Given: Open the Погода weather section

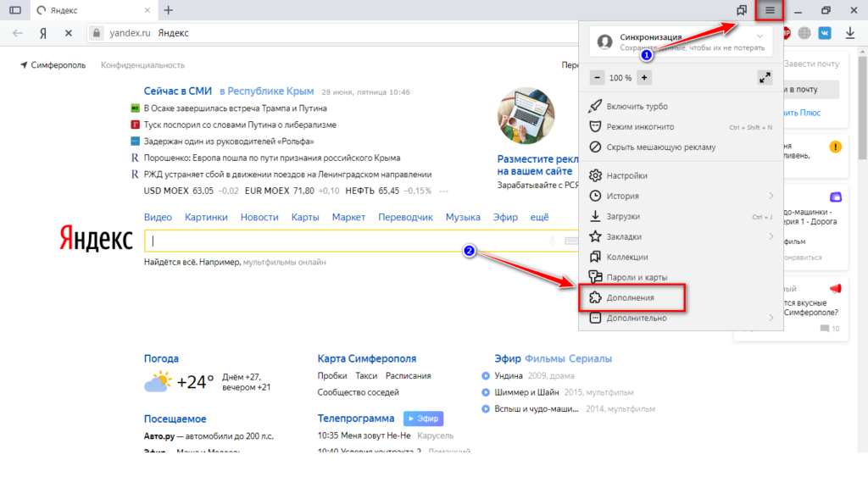Looking at the screenshot, I should point(161,358).
